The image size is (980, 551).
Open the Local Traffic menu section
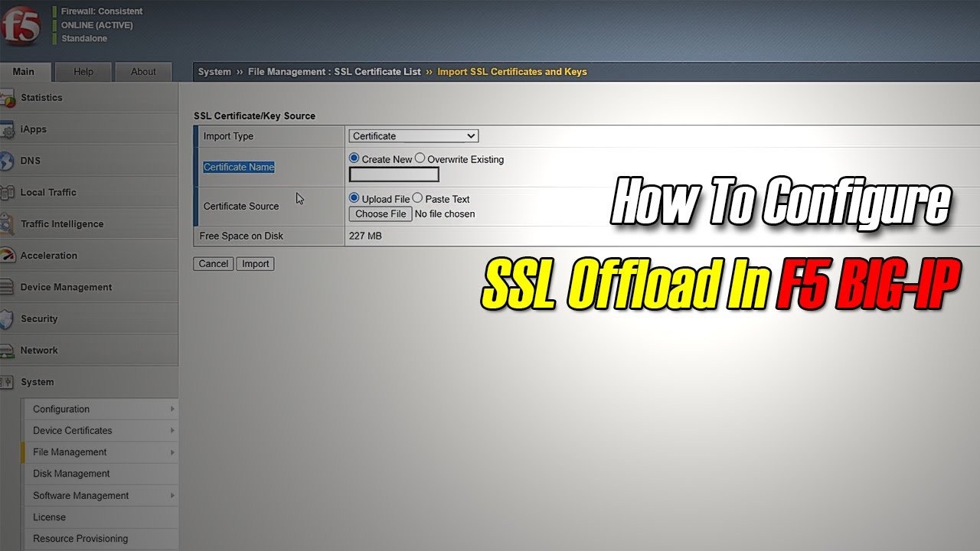pyautogui.click(x=89, y=193)
